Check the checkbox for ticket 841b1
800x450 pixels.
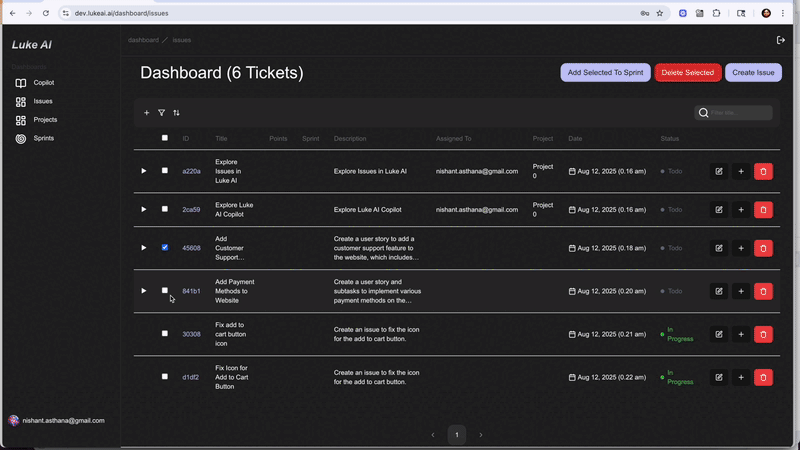coord(165,291)
